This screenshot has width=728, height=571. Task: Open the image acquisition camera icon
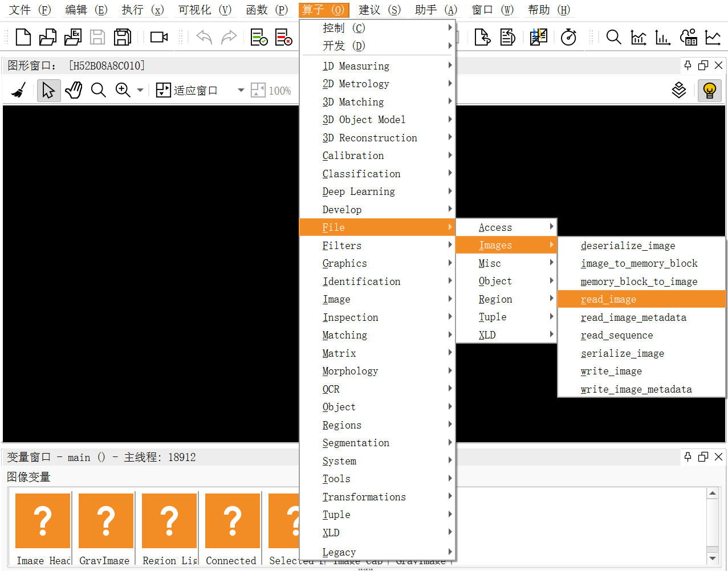(159, 37)
